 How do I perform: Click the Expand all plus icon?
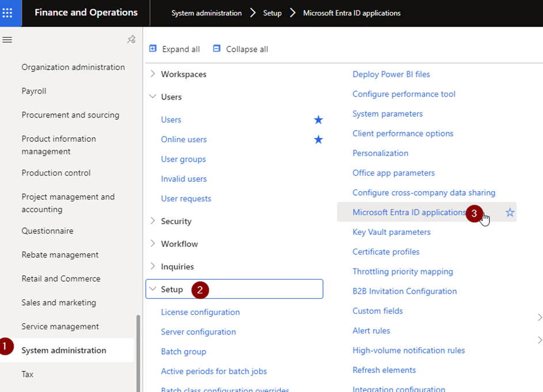tap(153, 48)
